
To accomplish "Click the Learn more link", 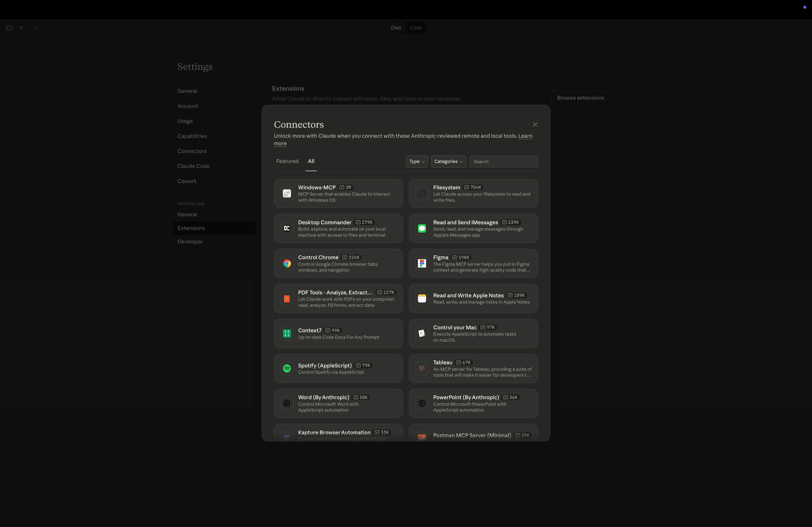I will pos(525,136).
